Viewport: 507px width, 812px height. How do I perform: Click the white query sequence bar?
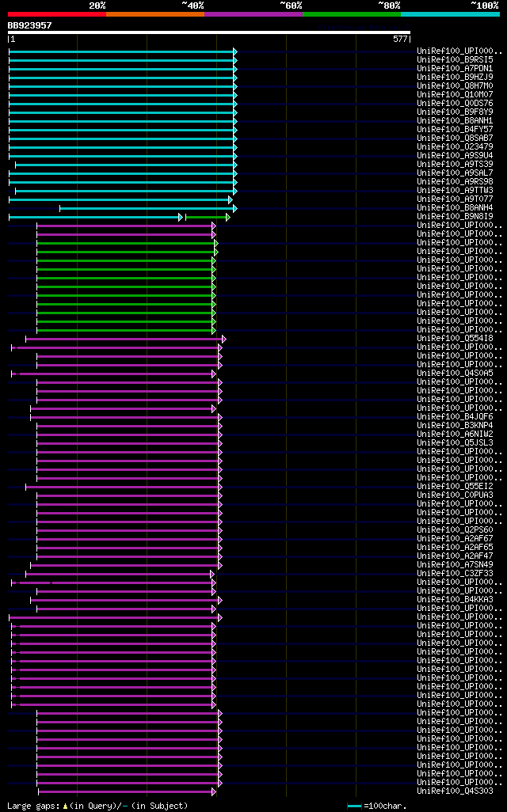[x=209, y=32]
